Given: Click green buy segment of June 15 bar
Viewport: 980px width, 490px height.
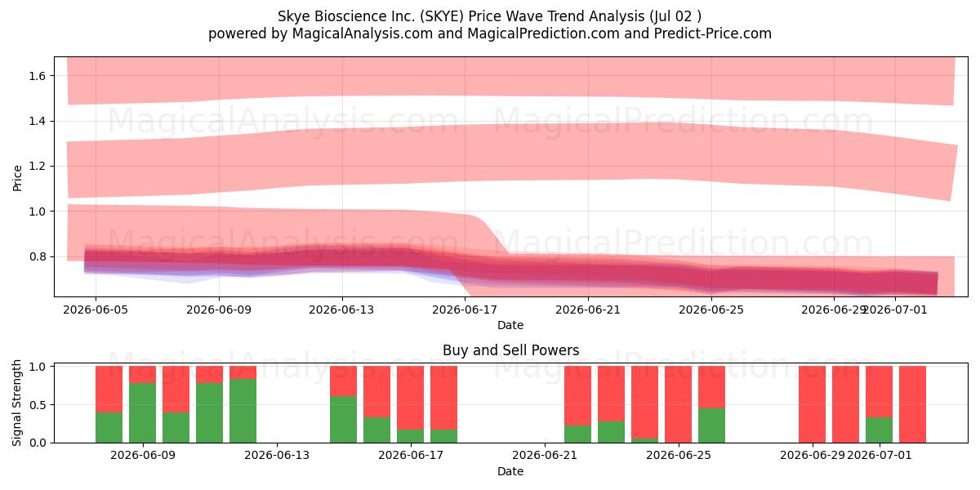Looking at the screenshot, I should [x=344, y=419].
